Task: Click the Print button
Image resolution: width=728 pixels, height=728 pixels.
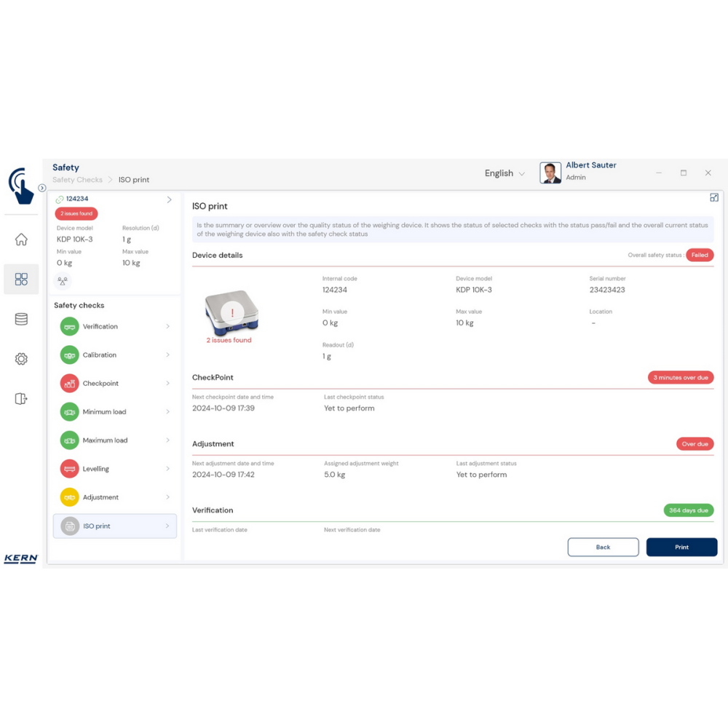Action: pyautogui.click(x=681, y=547)
